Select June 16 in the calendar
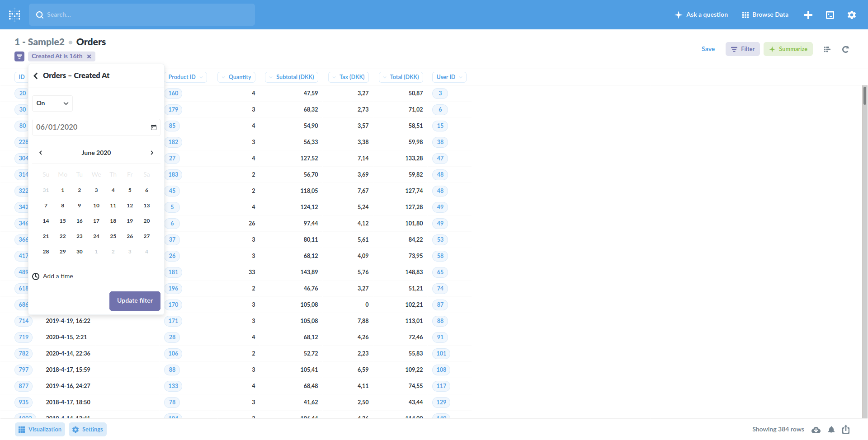The image size is (868, 440). 79,220
